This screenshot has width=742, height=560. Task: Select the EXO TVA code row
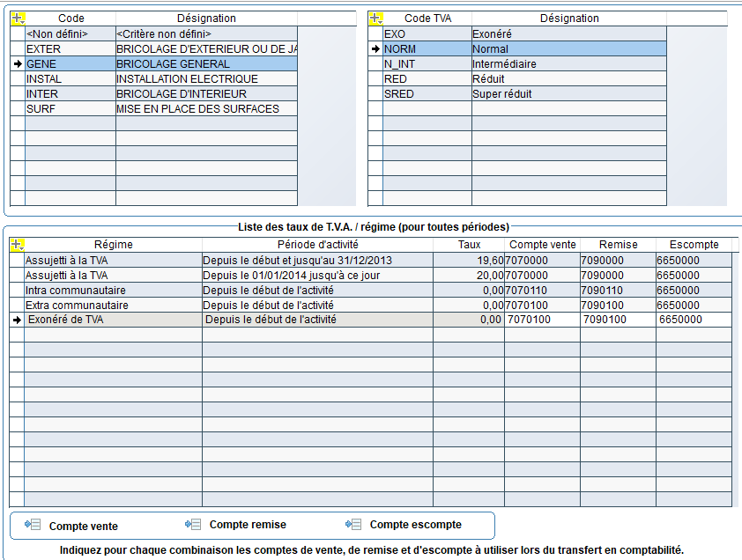[517, 34]
